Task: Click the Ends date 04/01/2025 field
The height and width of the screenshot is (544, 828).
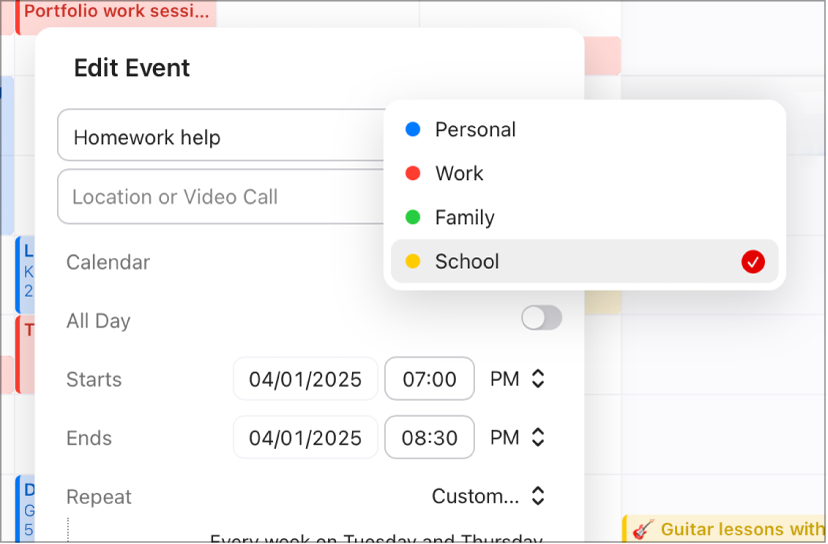Action: [305, 438]
